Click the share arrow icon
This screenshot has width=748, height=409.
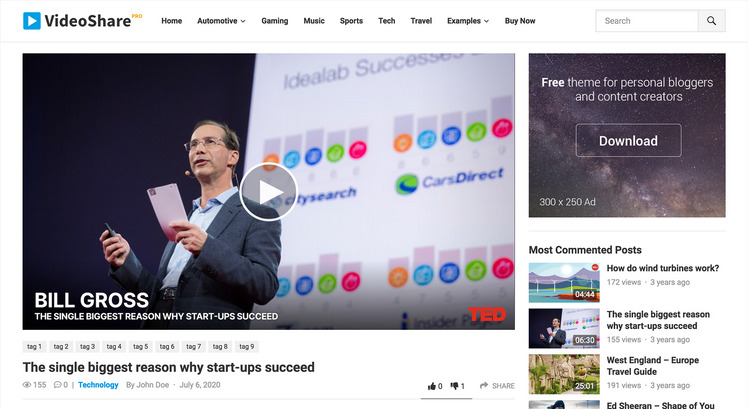pos(484,385)
